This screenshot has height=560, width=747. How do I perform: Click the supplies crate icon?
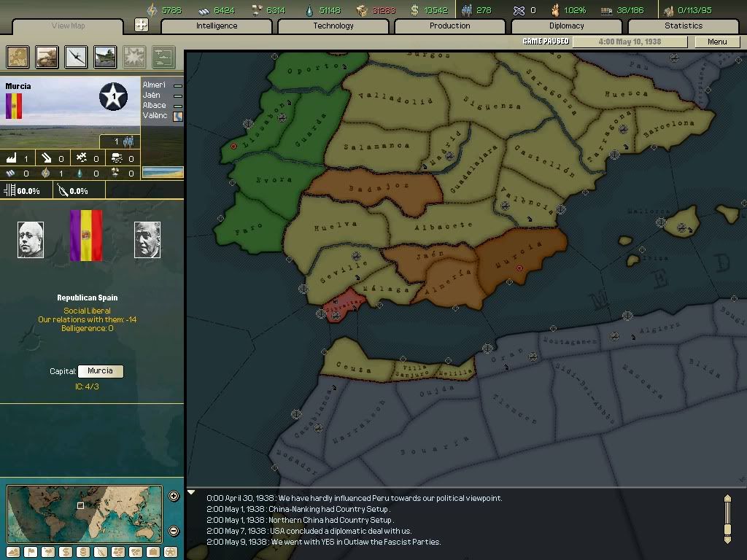[362, 10]
